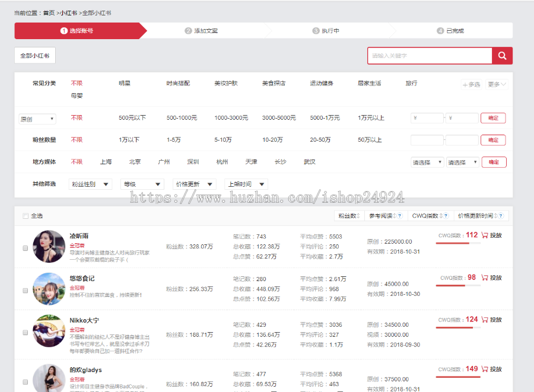Check the box for Nikko大宁

click(25, 333)
